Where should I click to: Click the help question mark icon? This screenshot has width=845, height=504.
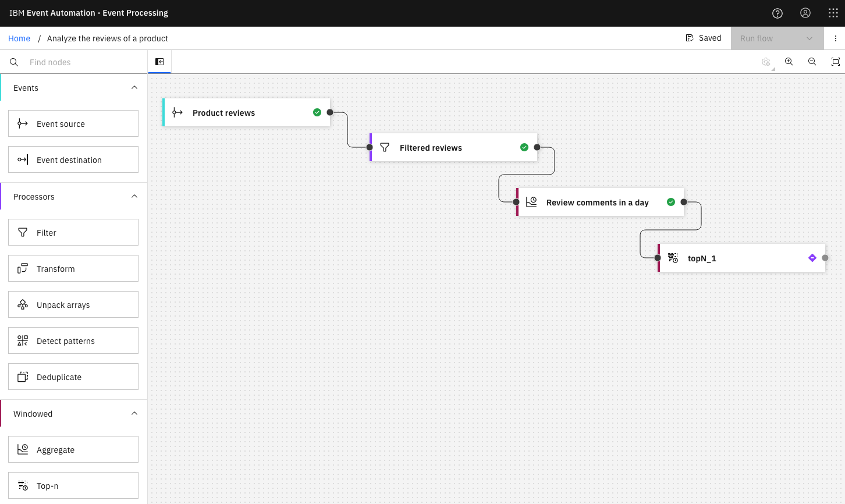(x=777, y=13)
